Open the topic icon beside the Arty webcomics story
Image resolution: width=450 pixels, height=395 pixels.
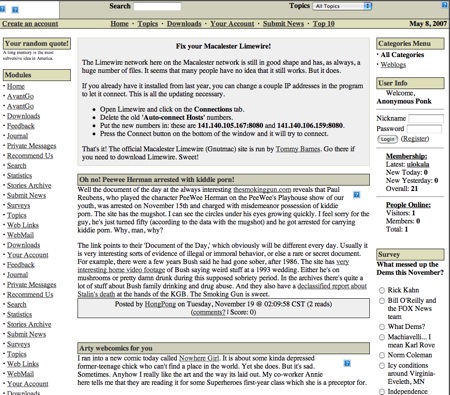click(x=347, y=363)
